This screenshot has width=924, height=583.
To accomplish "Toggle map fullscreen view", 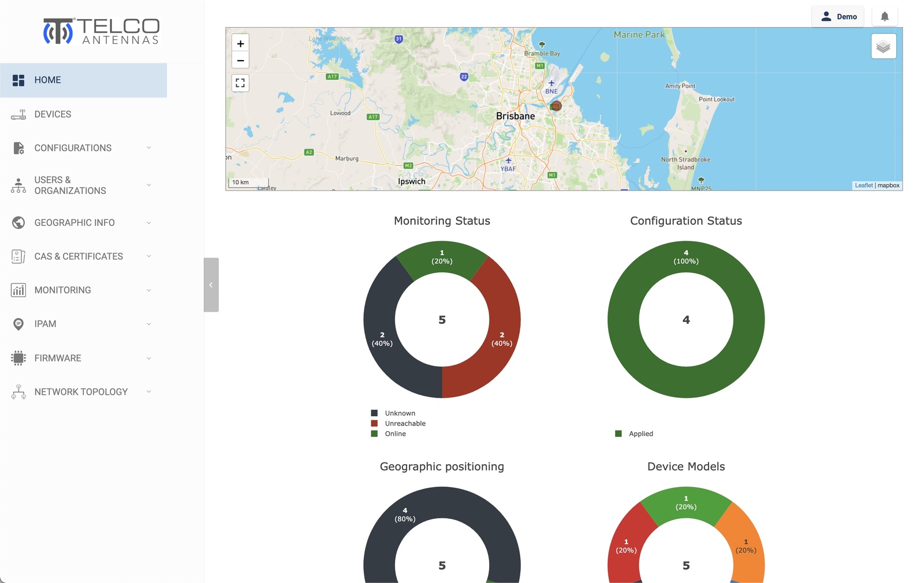I will [240, 83].
